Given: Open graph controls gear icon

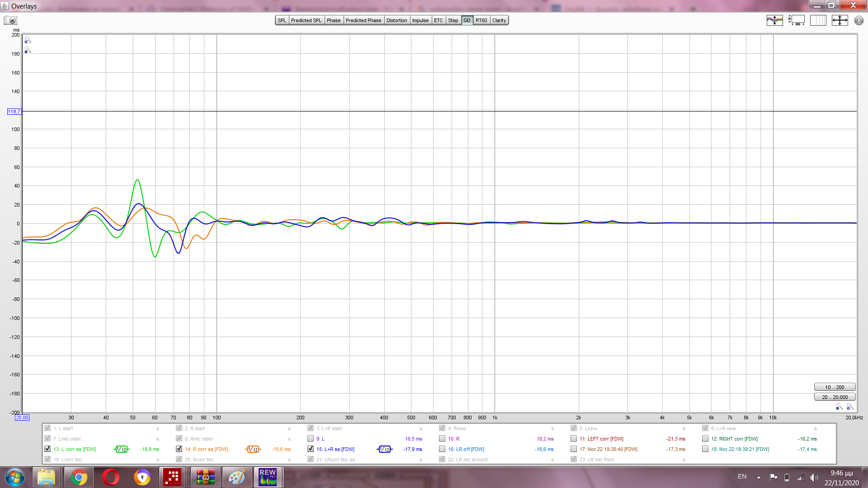Looking at the screenshot, I should point(859,20).
